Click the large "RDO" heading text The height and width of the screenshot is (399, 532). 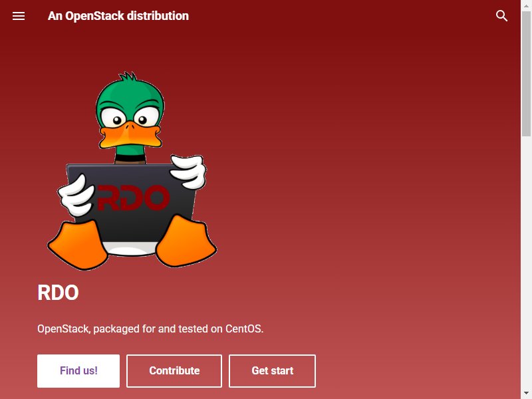[x=58, y=293]
